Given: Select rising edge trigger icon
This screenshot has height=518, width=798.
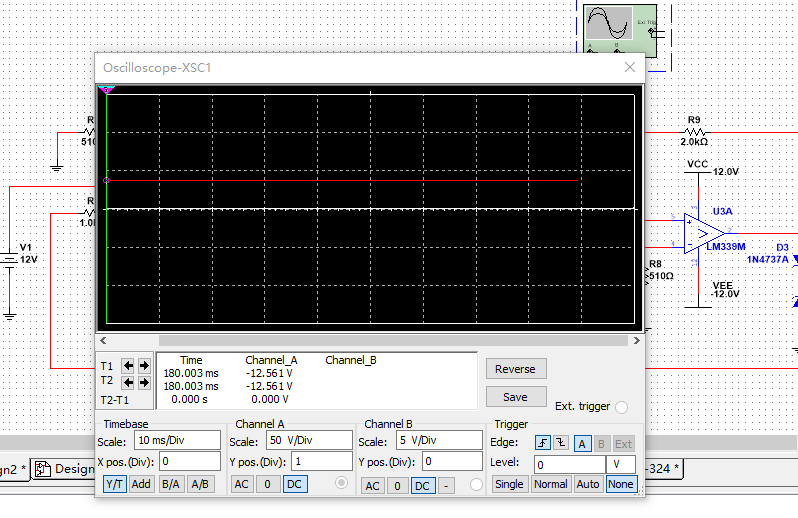Looking at the screenshot, I should point(543,443).
